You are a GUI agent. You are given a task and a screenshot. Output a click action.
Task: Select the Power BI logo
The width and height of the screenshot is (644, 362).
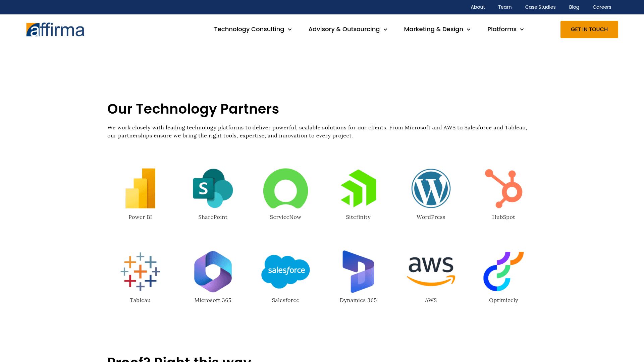[140, 188]
